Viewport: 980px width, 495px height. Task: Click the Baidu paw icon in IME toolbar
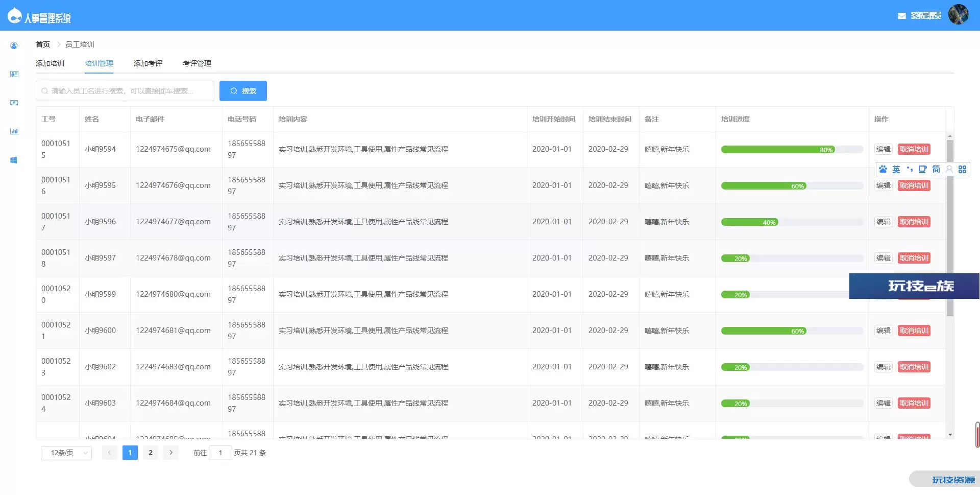pyautogui.click(x=883, y=169)
